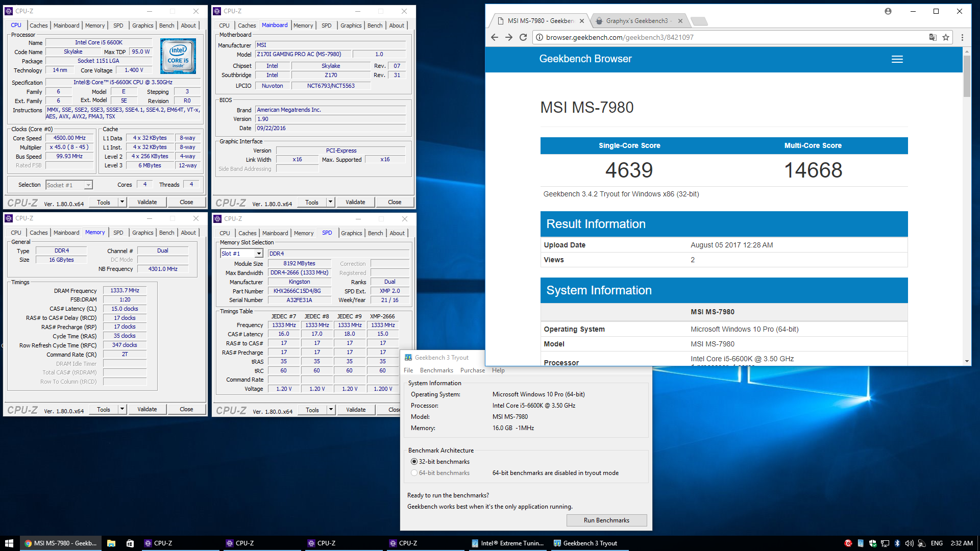
Task: Expand Tools arrow in Memory tab window
Action: point(122,409)
